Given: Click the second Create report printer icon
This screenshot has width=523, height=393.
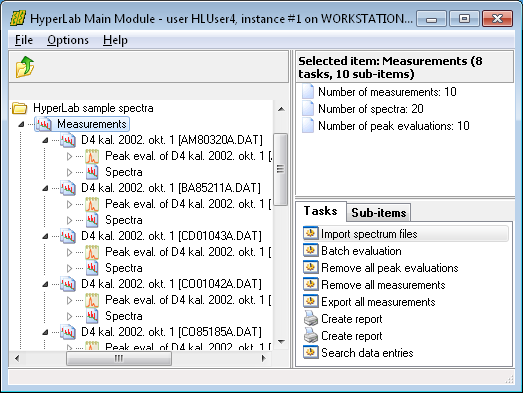Looking at the screenshot, I should [311, 336].
